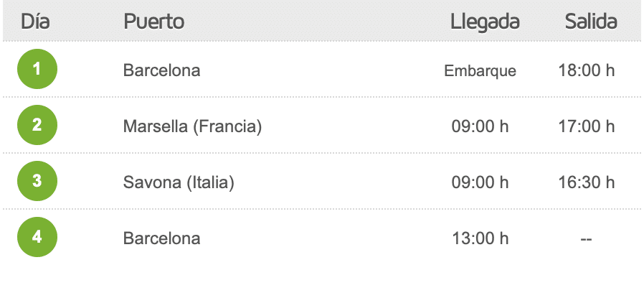Select the Día column header
Viewport: 644px width, 293px height.
[35, 22]
